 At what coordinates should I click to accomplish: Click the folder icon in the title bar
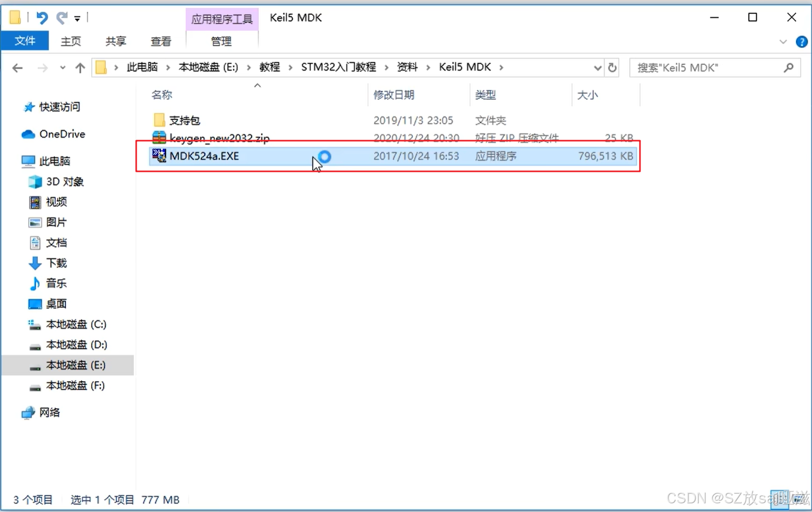tap(15, 18)
